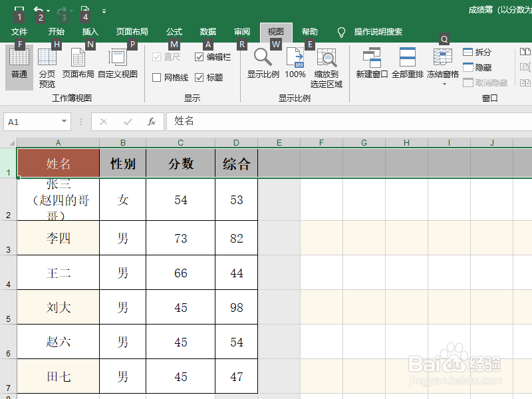Switch to the 开始 (Home) ribbon tab
The image size is (532, 399).
(x=56, y=31)
